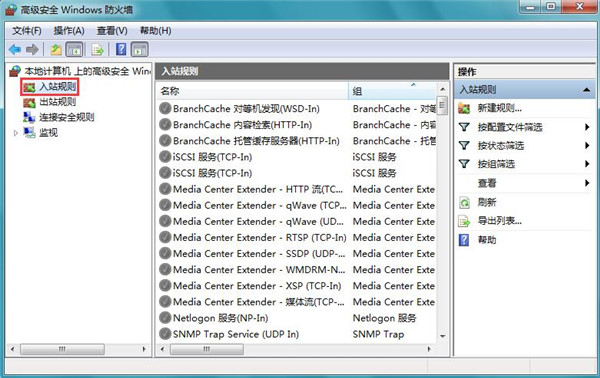600x378 pixels.
Task: Select Media Center Extender - qWave (UD rule
Action: [258, 221]
